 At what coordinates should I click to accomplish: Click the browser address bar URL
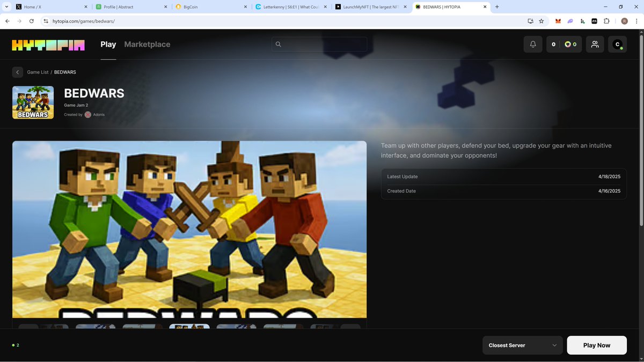(x=84, y=21)
